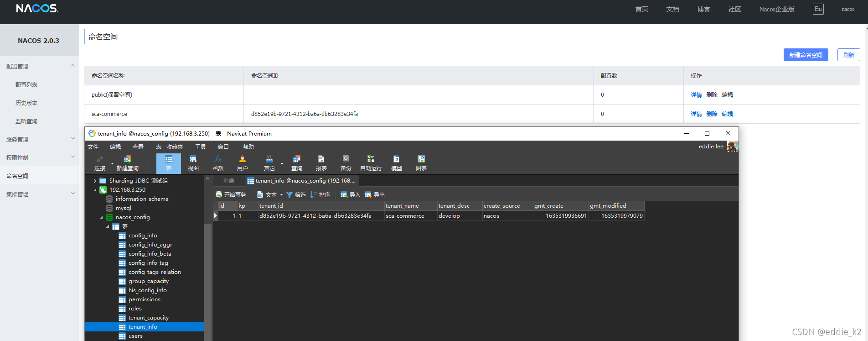Select config_info table in tree
Image resolution: width=868 pixels, height=341 pixels.
143,236
